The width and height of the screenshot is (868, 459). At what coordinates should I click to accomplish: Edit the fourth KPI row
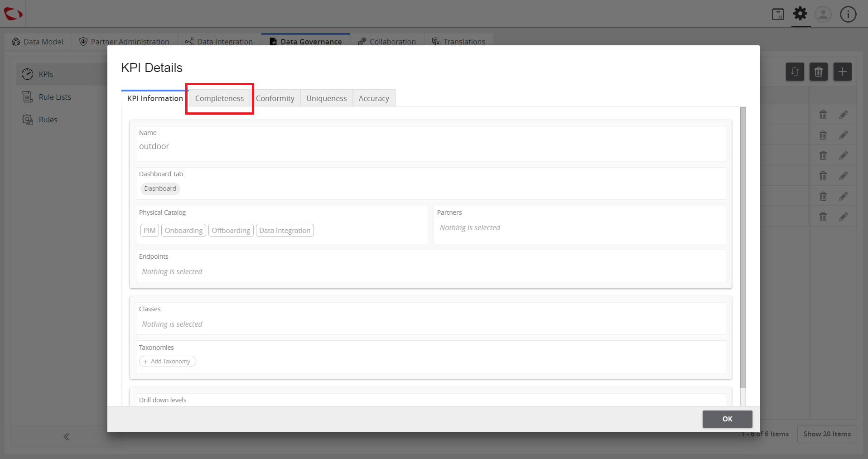coord(843,176)
